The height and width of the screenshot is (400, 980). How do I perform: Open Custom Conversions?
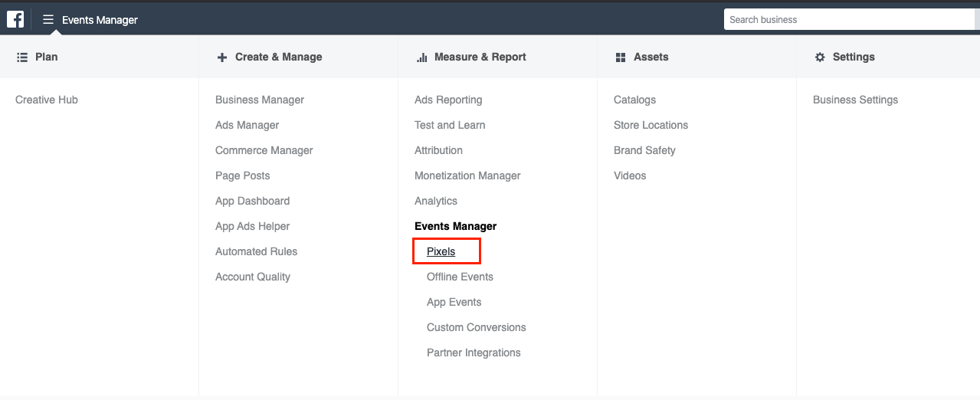[x=477, y=327]
